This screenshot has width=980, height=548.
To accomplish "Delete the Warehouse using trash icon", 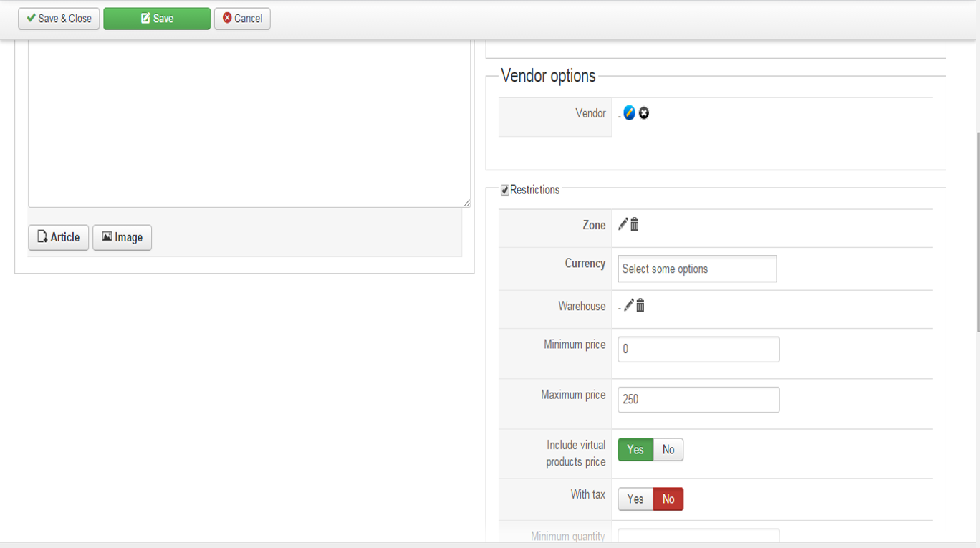I will pyautogui.click(x=640, y=306).
